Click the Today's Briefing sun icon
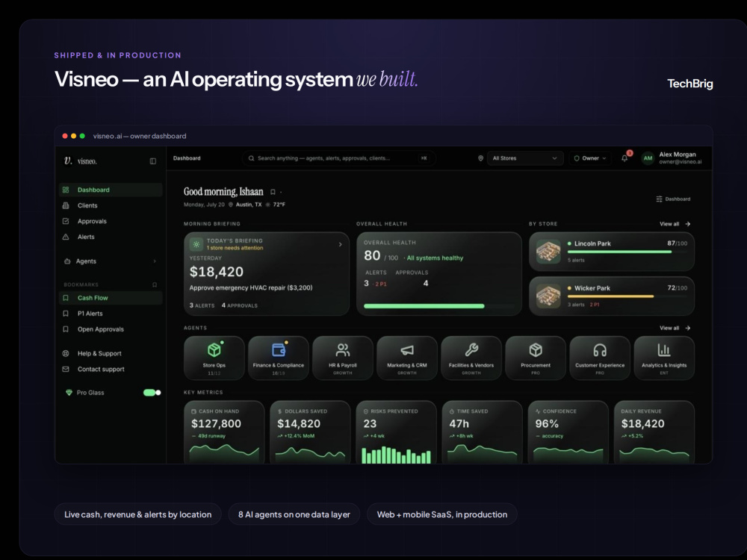Screen dimensions: 747x560 tap(196, 244)
